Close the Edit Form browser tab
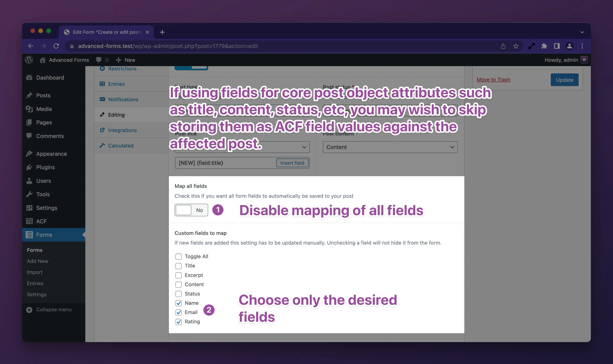 point(147,32)
